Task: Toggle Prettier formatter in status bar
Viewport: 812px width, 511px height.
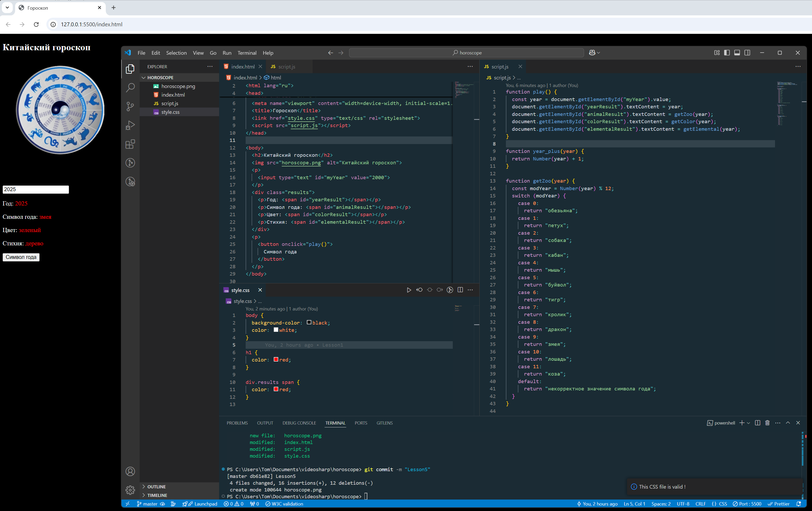Action: coord(779,504)
